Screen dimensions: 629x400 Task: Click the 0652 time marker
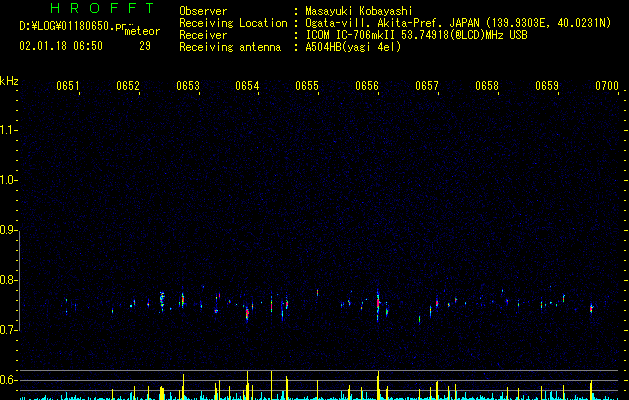[128, 86]
